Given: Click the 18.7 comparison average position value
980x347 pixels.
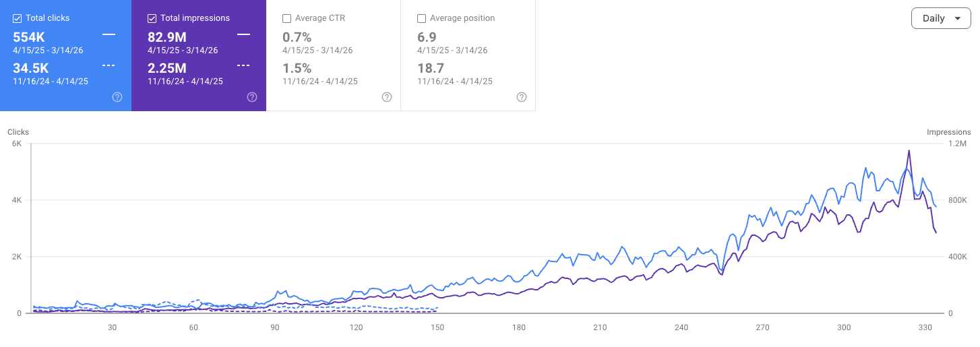Looking at the screenshot, I should coord(430,68).
